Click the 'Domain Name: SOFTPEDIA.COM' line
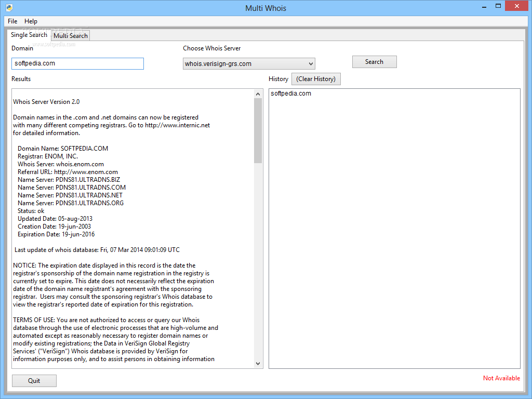This screenshot has height=399, width=532. 63,148
